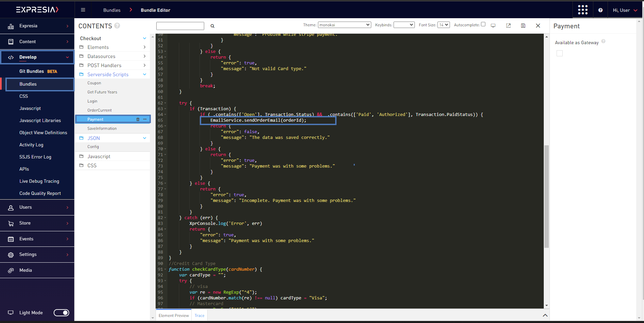The width and height of the screenshot is (644, 323).
Task: Click the fullscreen monitor icon in the editor toolbar
Action: [493, 26]
